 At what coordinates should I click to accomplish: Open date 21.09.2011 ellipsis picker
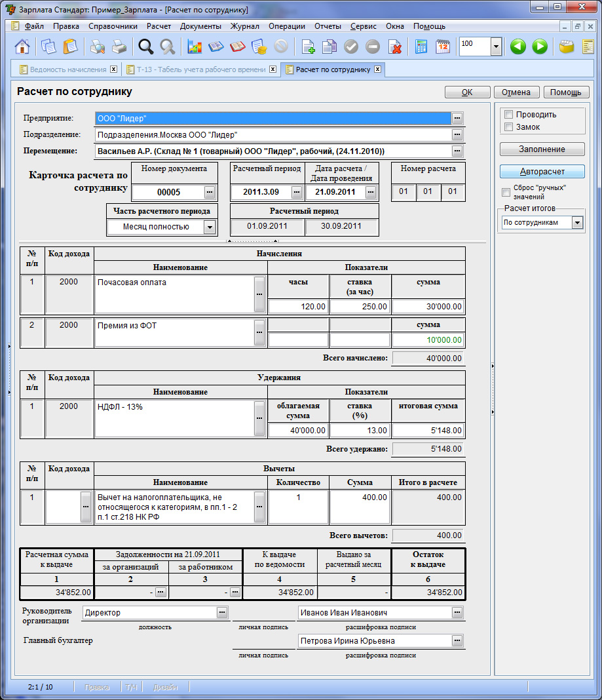(x=371, y=192)
